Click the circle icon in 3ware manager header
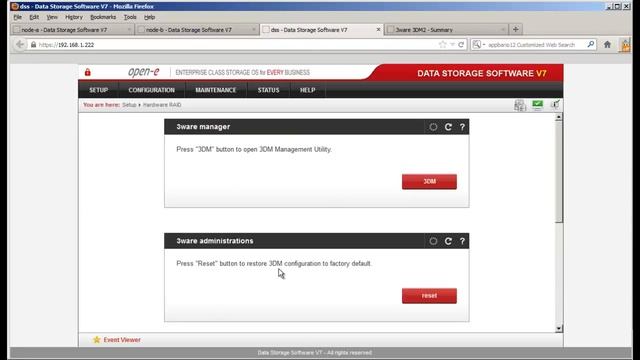The width and height of the screenshot is (640, 360). point(433,127)
